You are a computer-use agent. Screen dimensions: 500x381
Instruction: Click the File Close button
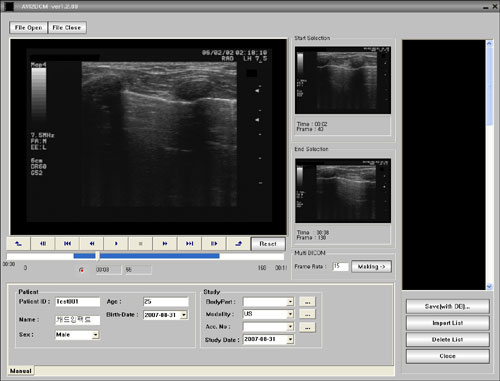pyautogui.click(x=67, y=28)
